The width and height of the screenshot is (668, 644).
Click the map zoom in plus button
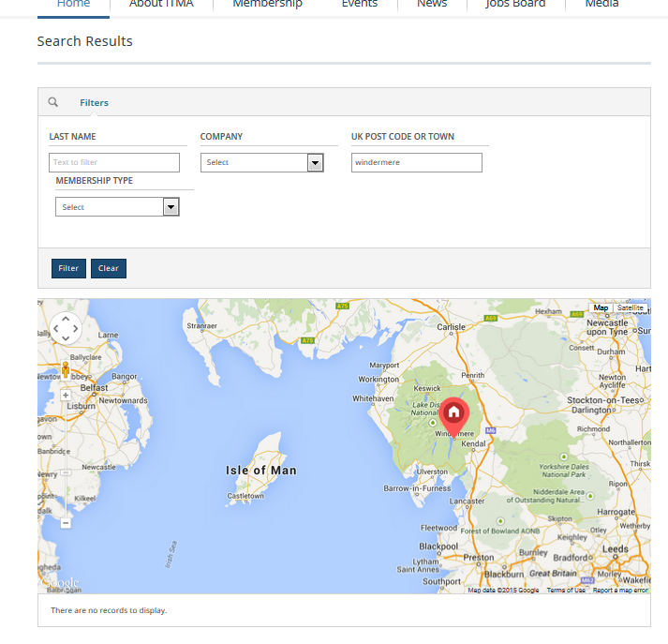[66, 396]
